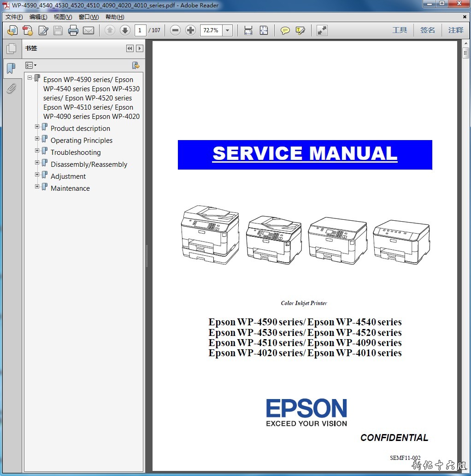Click the zoom in plus button
The width and height of the screenshot is (471, 476).
click(x=190, y=30)
